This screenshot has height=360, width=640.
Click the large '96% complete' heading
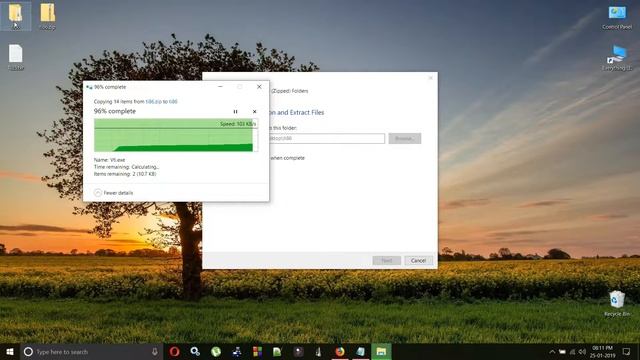pos(115,111)
